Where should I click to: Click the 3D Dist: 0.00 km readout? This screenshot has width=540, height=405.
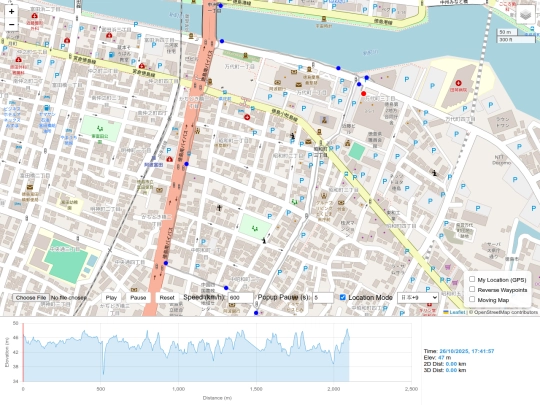445,370
